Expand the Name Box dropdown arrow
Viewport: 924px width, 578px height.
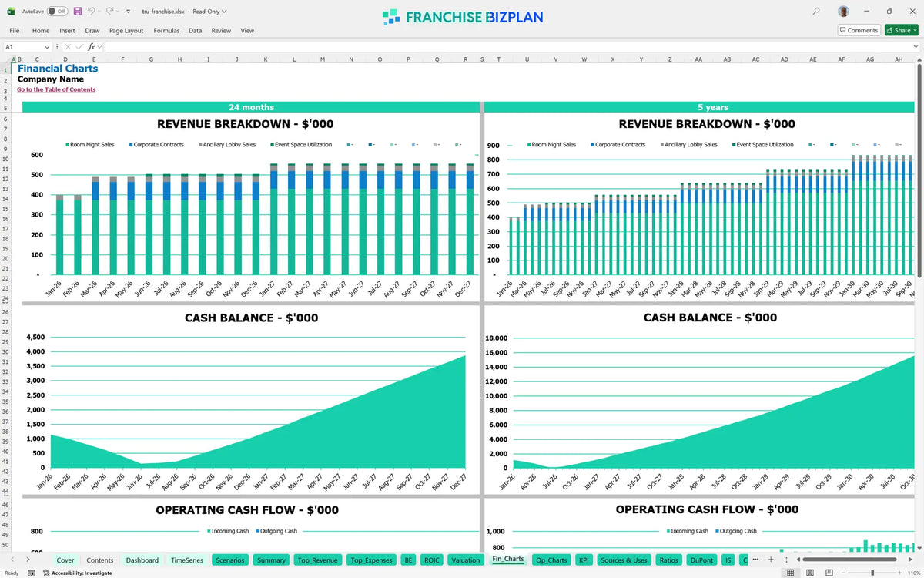tap(47, 47)
